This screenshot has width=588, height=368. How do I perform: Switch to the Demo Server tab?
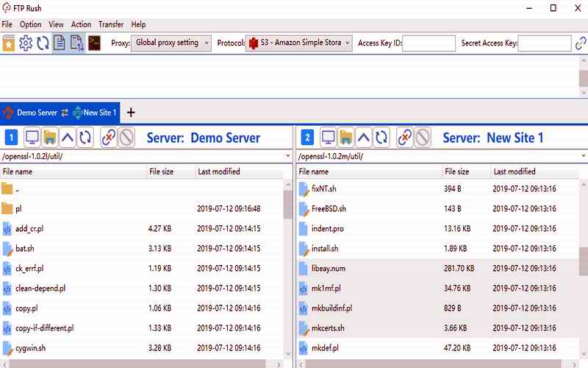point(31,113)
